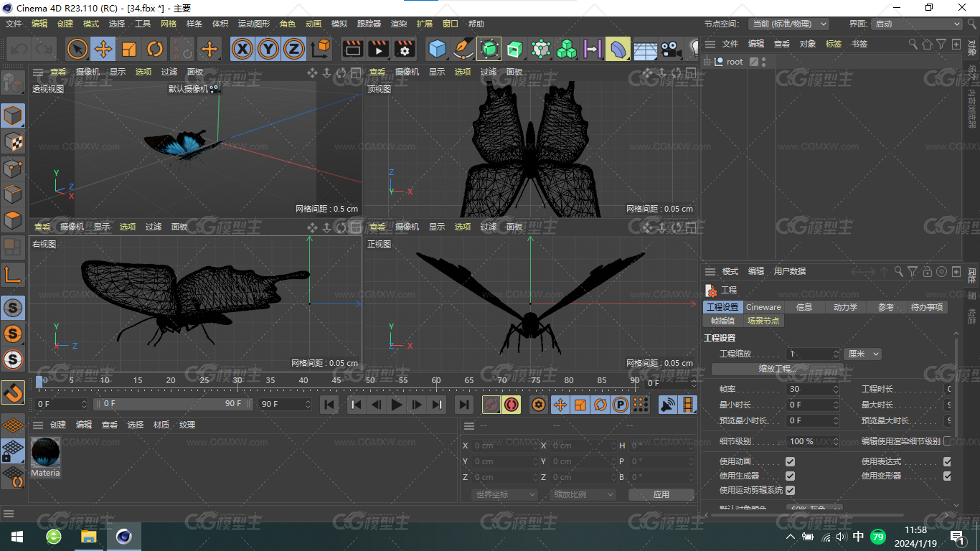The image size is (980, 551).
Task: Uncheck the 使用生成器 checkbox
Action: pos(790,476)
